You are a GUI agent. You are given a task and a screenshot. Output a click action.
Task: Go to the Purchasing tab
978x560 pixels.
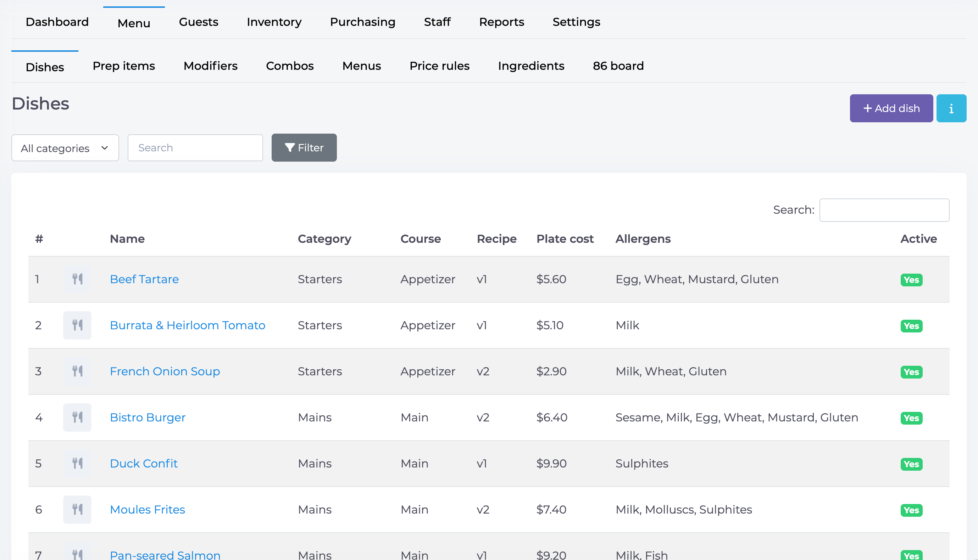tap(362, 22)
